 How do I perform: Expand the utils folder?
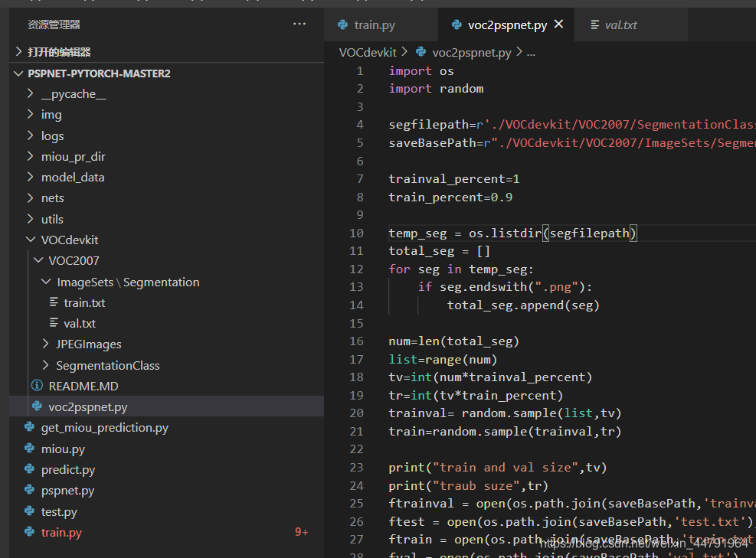(31, 219)
